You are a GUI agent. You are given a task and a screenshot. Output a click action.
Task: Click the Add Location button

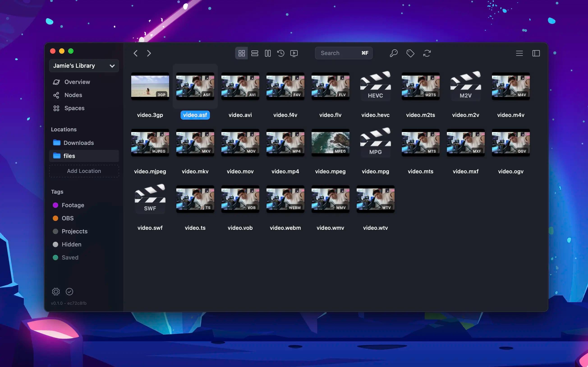click(84, 171)
